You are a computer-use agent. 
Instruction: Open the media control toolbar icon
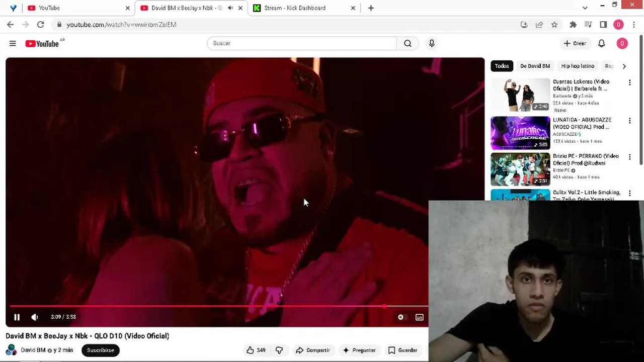click(x=588, y=24)
